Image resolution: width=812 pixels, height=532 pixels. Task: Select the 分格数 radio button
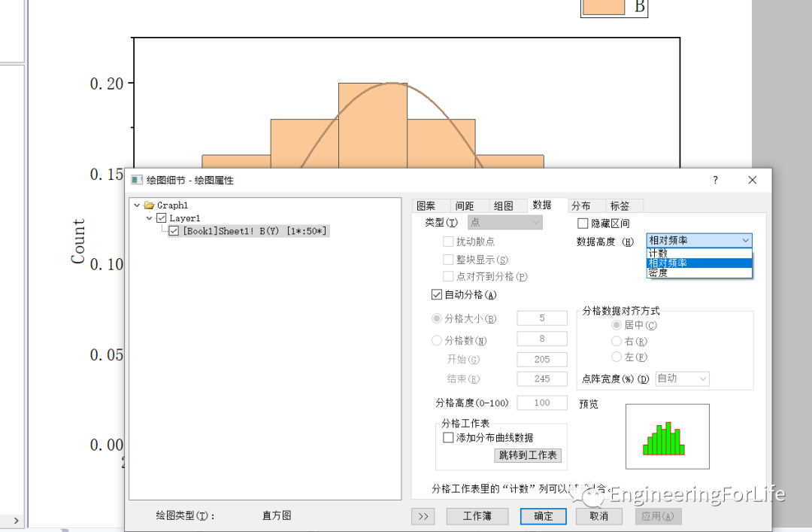437,340
